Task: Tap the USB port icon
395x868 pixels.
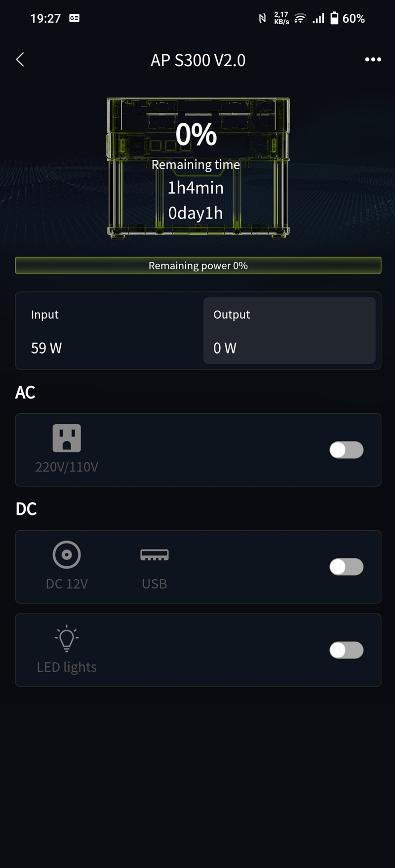Action: point(154,555)
